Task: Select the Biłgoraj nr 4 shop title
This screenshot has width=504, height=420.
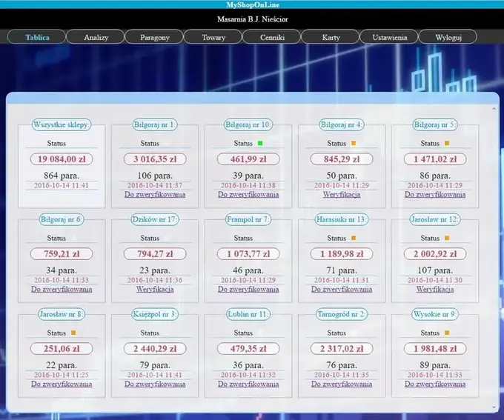Action: (x=342, y=124)
